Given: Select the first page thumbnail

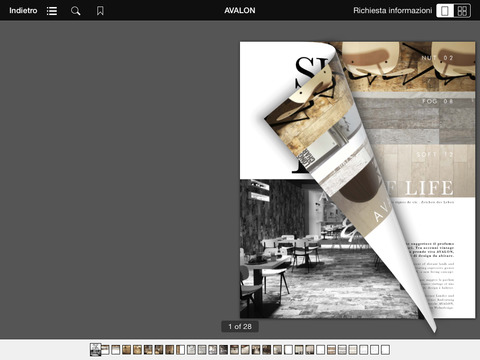Looking at the screenshot, I should (96, 350).
